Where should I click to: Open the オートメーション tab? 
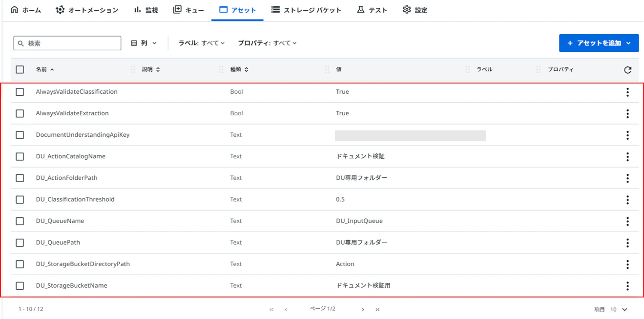[x=87, y=10]
